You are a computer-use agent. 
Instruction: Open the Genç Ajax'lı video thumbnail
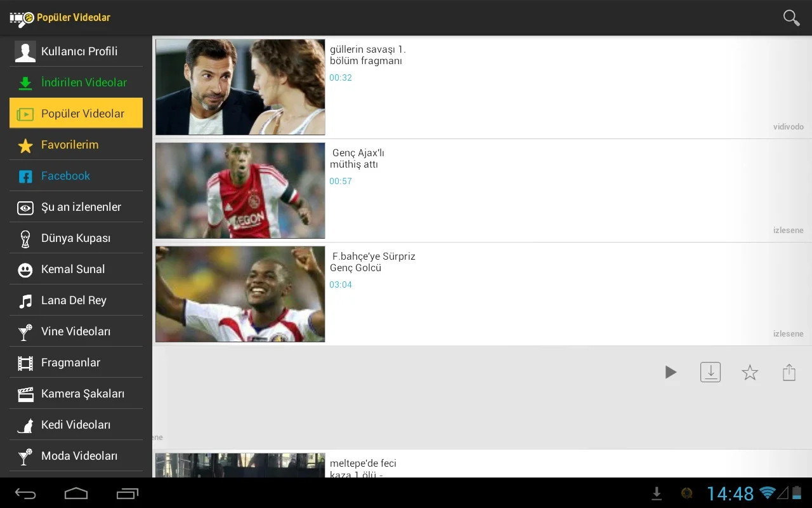(240, 190)
